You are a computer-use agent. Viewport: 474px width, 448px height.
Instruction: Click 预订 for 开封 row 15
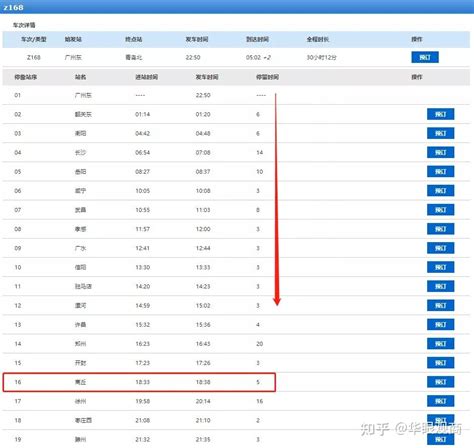(x=440, y=363)
